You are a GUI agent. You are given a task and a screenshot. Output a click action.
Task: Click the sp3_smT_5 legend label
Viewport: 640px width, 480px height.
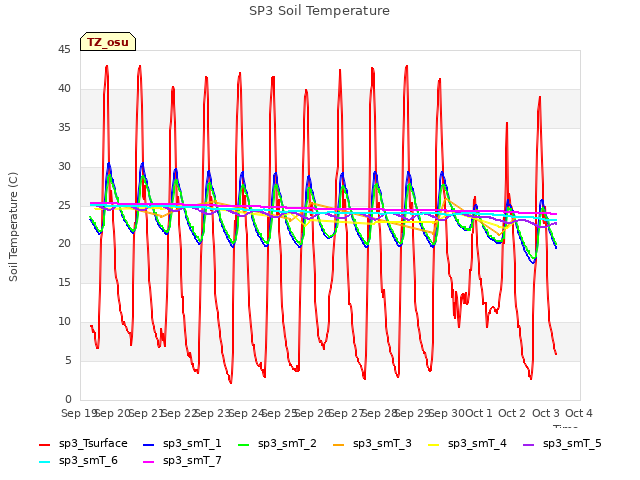click(572, 443)
